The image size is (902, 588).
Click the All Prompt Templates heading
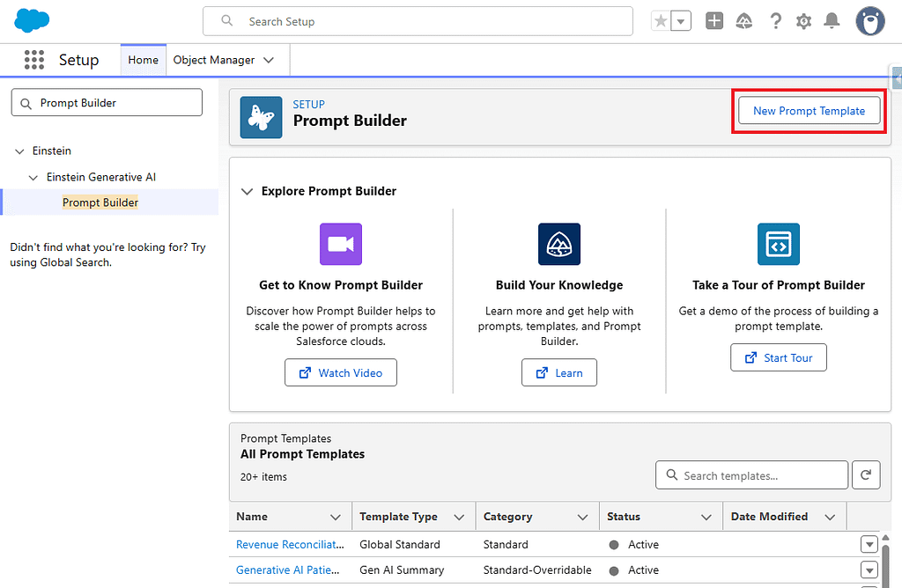pos(303,454)
